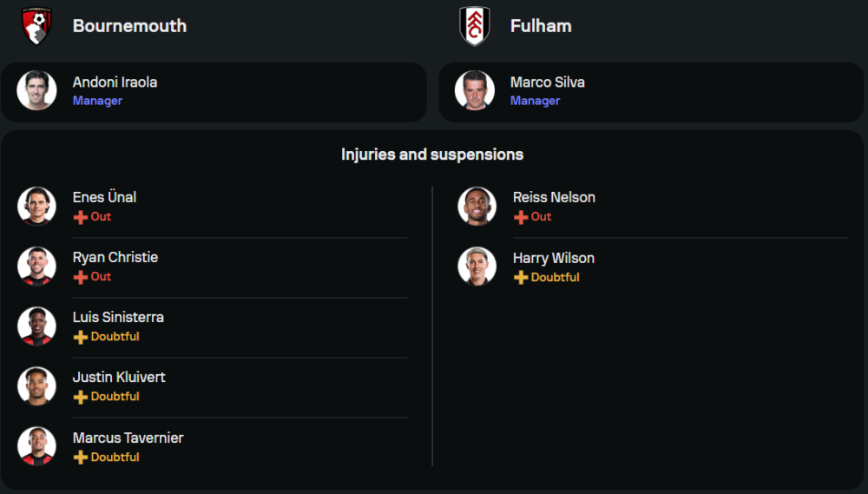Click the yellow doubtful icon under Luis Sinisterra
Screen dimensions: 868x494
pyautogui.click(x=81, y=337)
